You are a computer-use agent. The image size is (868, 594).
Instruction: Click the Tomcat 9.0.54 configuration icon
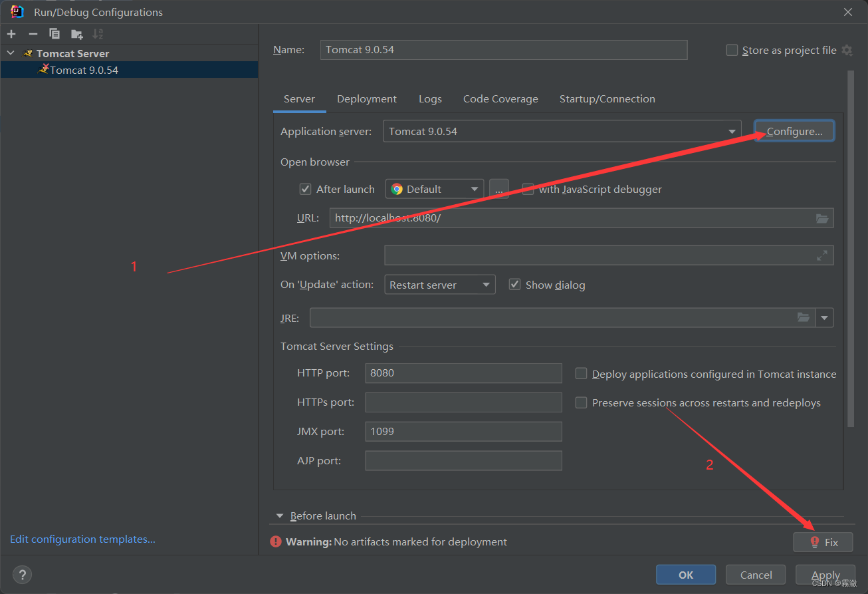click(x=44, y=69)
